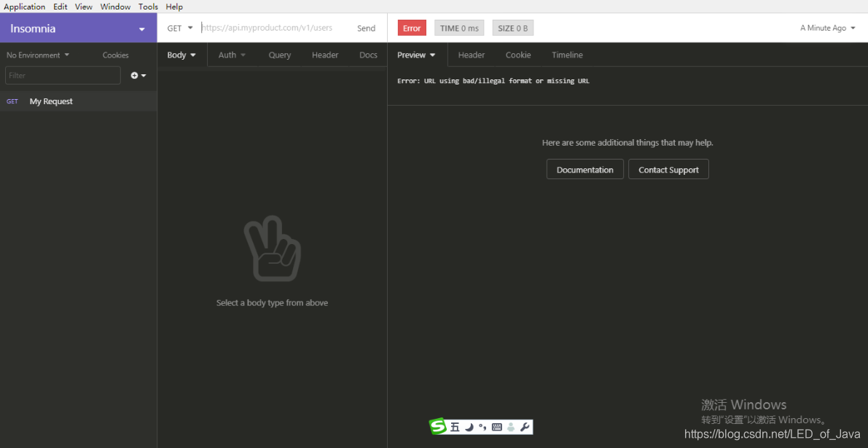
Task: Open the Cookies manager
Action: [x=116, y=55]
